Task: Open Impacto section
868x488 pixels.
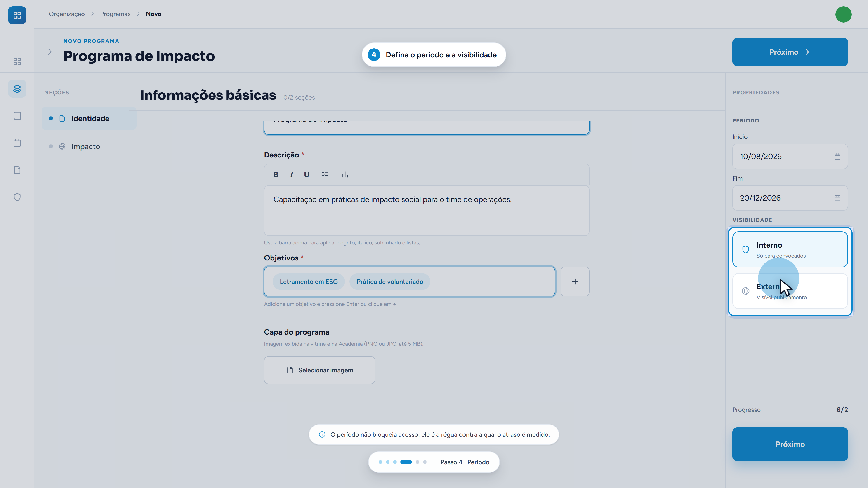Action: coord(89,146)
